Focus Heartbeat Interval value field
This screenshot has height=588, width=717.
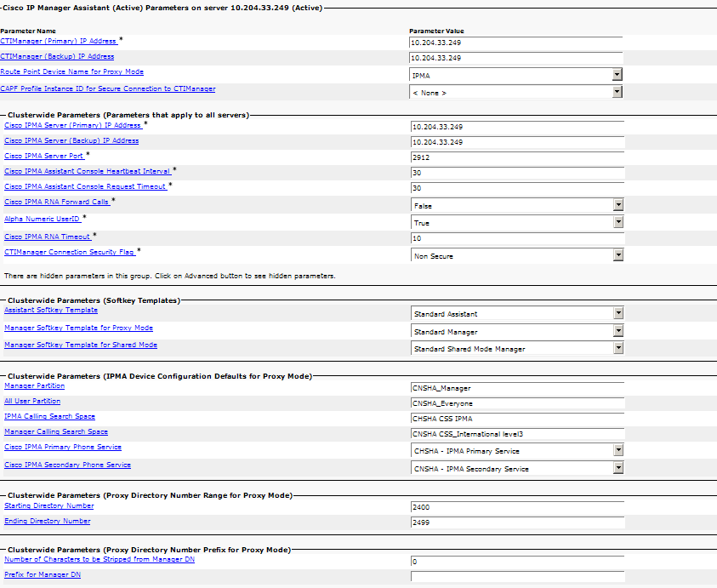tap(518, 173)
